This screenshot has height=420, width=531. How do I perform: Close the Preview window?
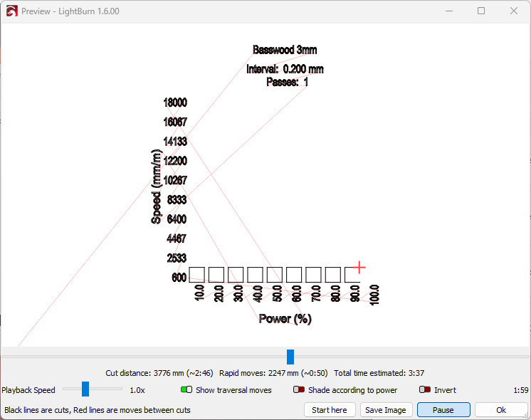click(x=513, y=11)
